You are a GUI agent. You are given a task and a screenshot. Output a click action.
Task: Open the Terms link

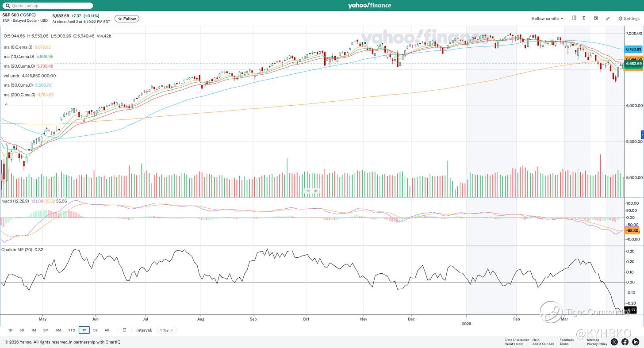coord(564,344)
